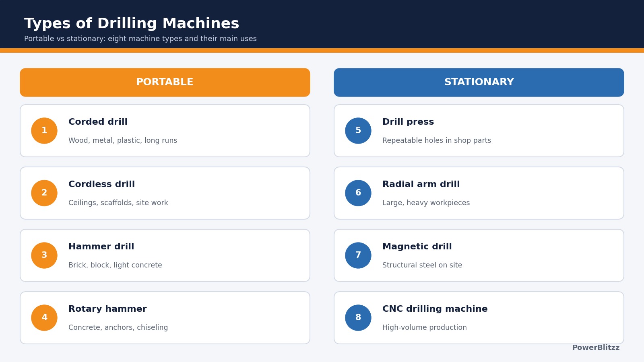Click the orange number 3 circle

44,255
